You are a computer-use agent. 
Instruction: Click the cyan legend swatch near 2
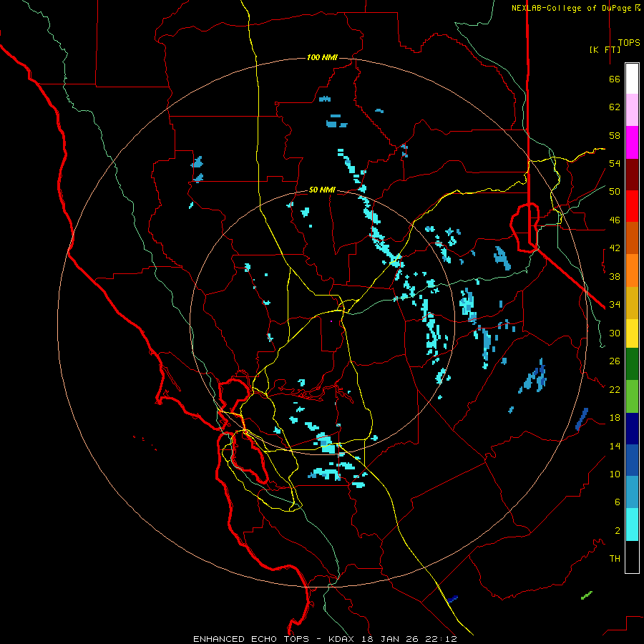coord(632,524)
